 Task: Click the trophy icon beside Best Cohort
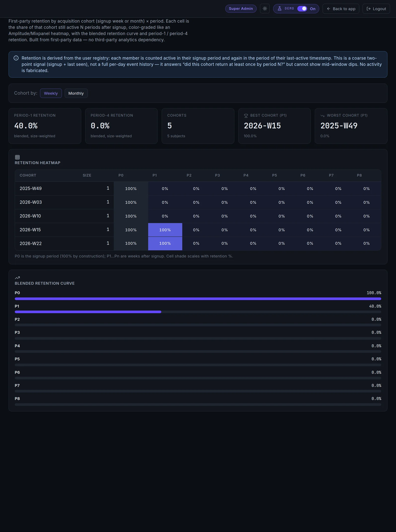[x=246, y=116]
